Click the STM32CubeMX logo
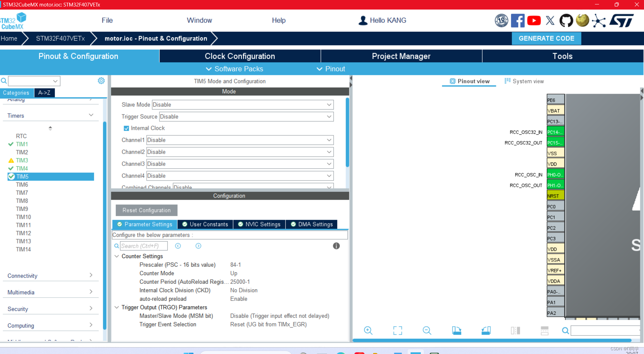 (x=13, y=21)
